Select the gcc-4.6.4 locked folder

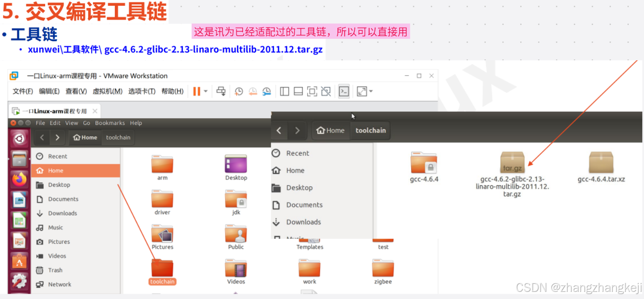pos(424,167)
